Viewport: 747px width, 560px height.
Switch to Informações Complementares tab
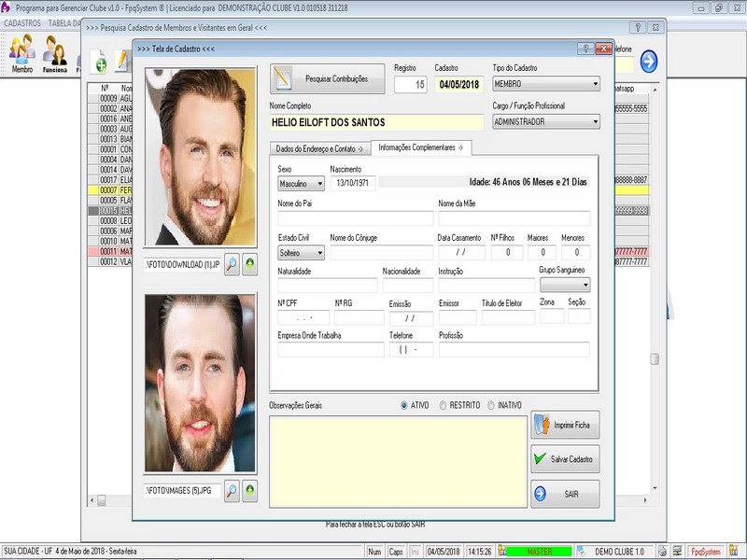coord(421,147)
